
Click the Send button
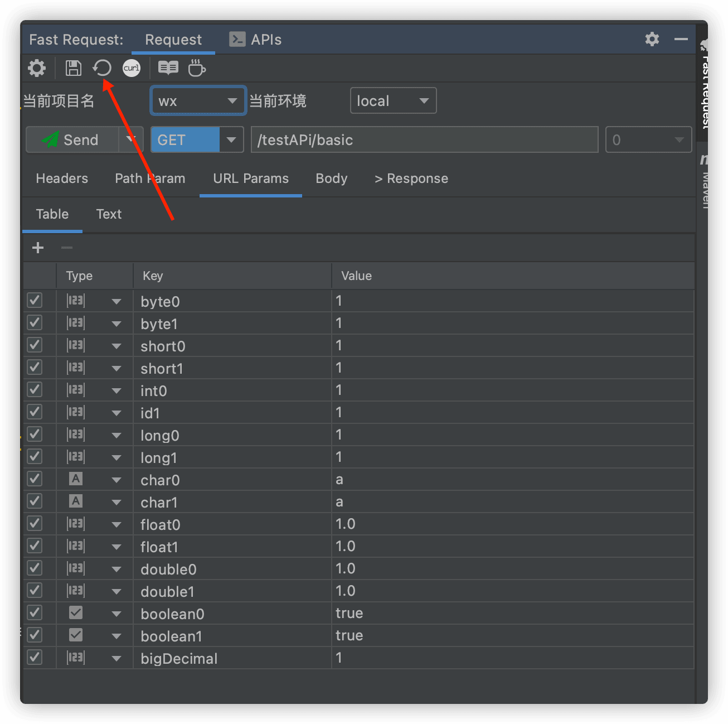click(72, 140)
